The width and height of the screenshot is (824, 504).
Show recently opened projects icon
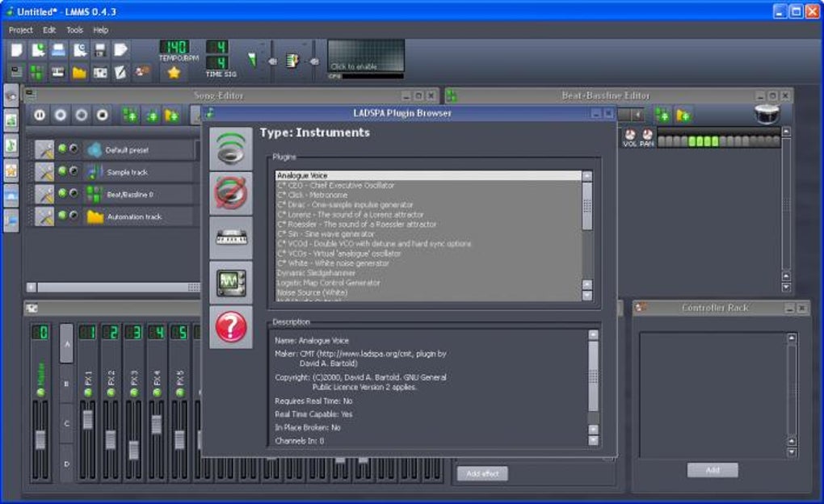pyautogui.click(x=79, y=50)
